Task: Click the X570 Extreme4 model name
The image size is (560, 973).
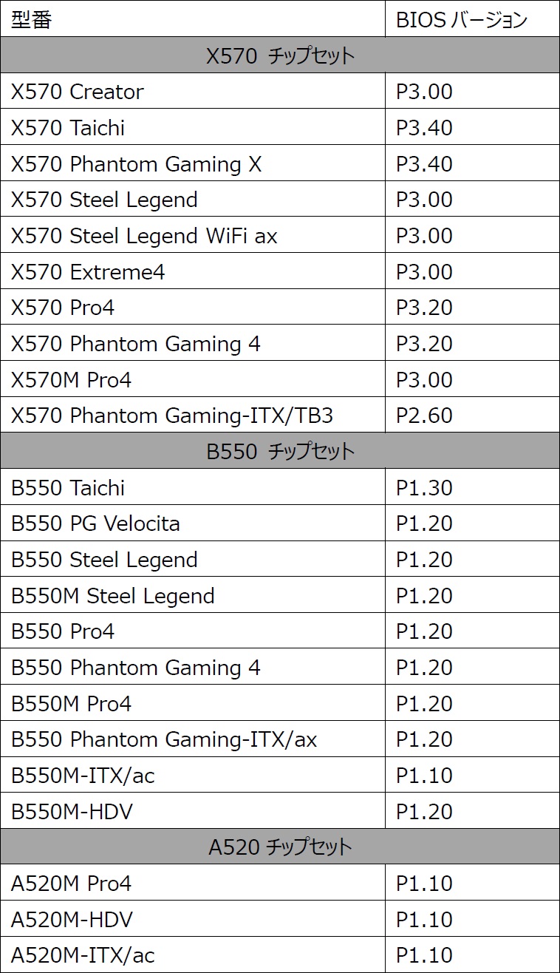Action: (x=88, y=272)
